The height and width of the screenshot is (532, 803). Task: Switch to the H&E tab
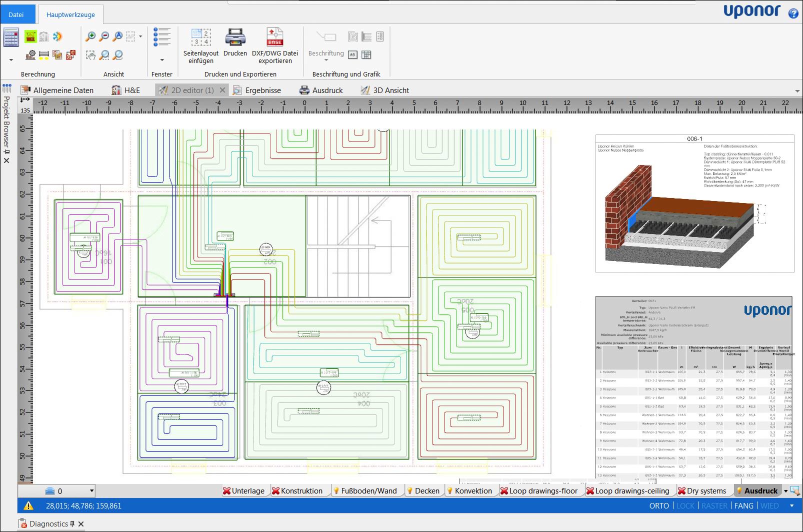[126, 90]
